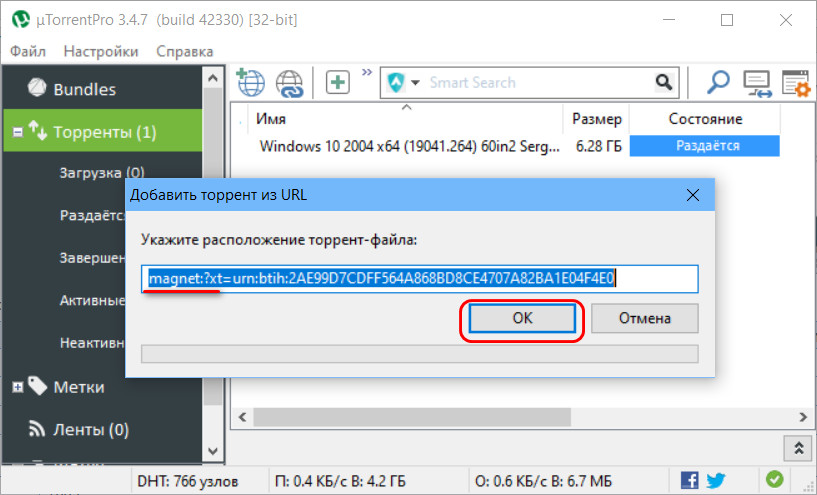The image size is (817, 495).
Task: Expand hidden toolbar items chevron
Action: click(367, 72)
